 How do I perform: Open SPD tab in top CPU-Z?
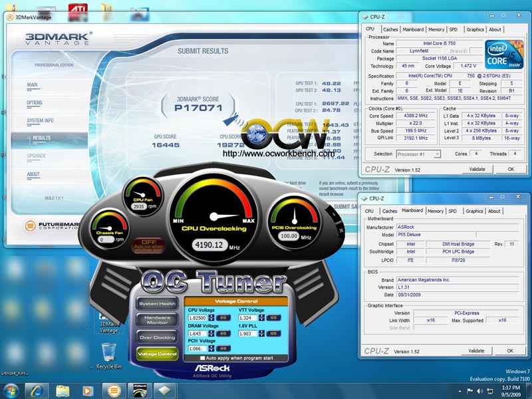point(454,29)
